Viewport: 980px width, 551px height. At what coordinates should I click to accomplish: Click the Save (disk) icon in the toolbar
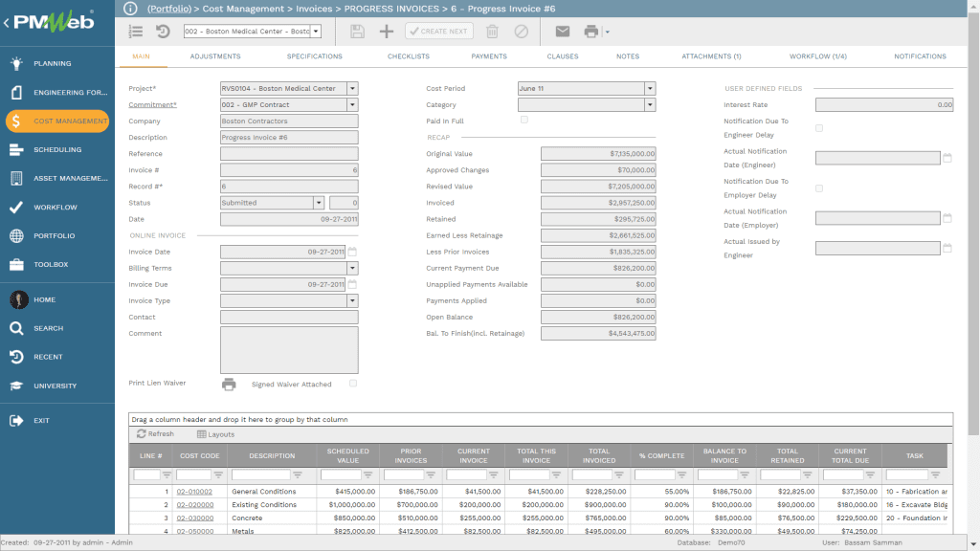coord(356,31)
